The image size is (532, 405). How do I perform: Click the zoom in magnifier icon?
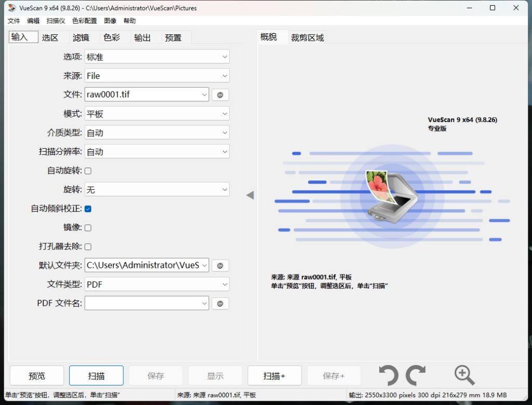(x=464, y=375)
